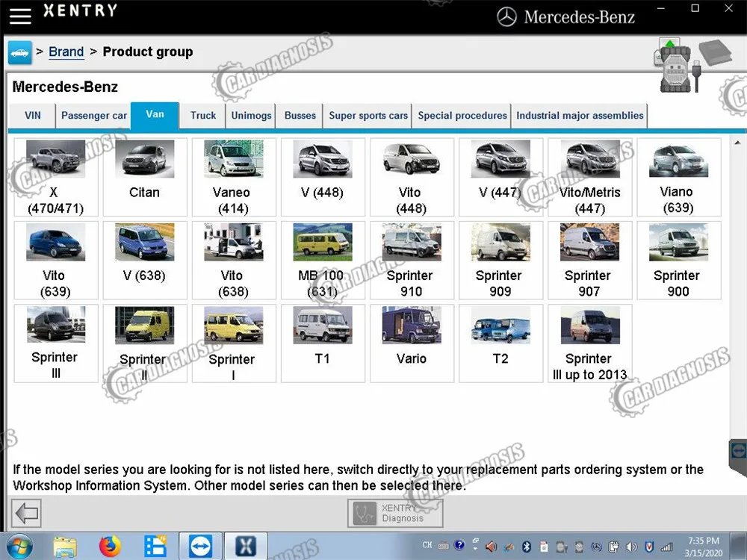Select the Sprinter I tile

click(x=233, y=343)
